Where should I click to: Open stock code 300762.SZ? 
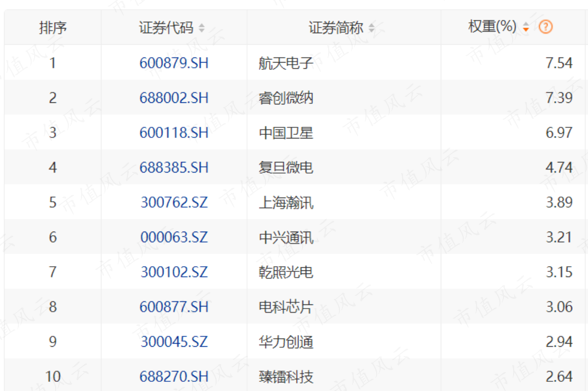click(174, 202)
